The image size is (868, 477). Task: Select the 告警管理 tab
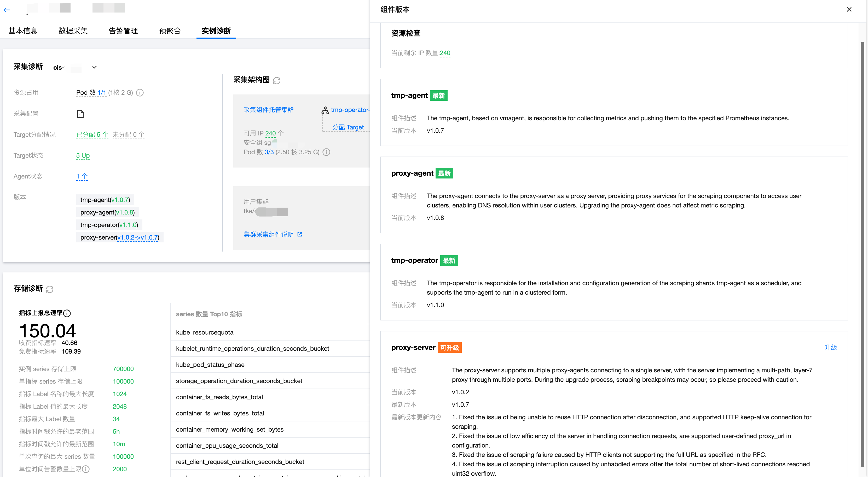tap(123, 31)
